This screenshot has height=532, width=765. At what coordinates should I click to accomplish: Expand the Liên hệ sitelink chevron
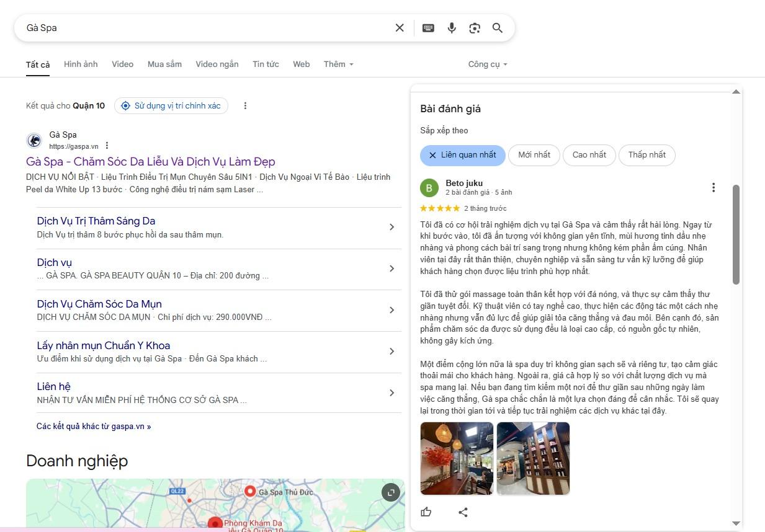pyautogui.click(x=391, y=392)
